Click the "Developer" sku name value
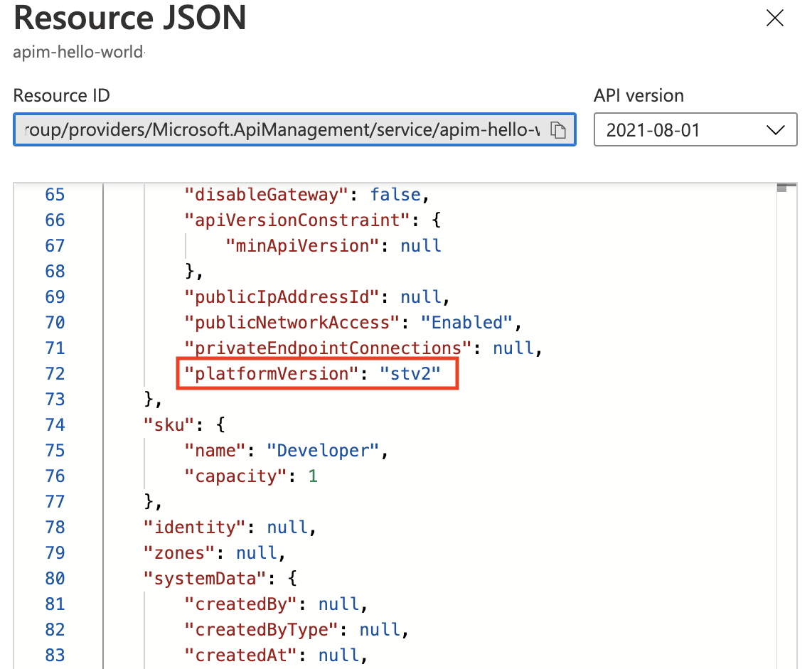 [x=323, y=451]
